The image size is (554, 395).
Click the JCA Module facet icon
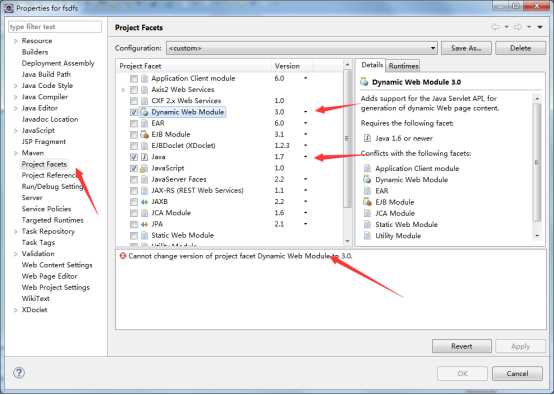coord(145,213)
